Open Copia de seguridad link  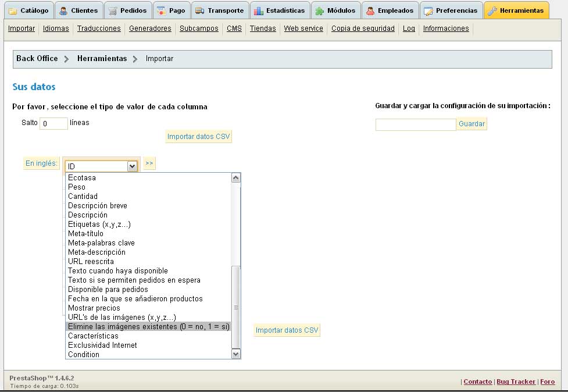point(363,28)
